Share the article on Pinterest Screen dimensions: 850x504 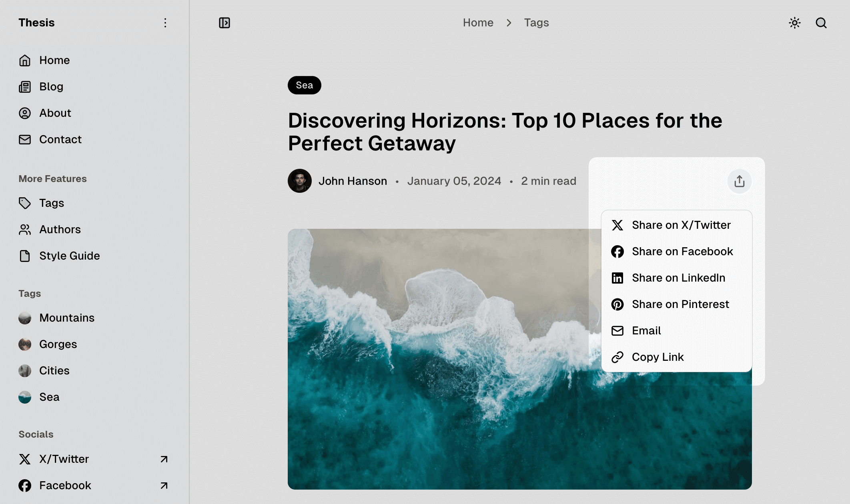(680, 304)
